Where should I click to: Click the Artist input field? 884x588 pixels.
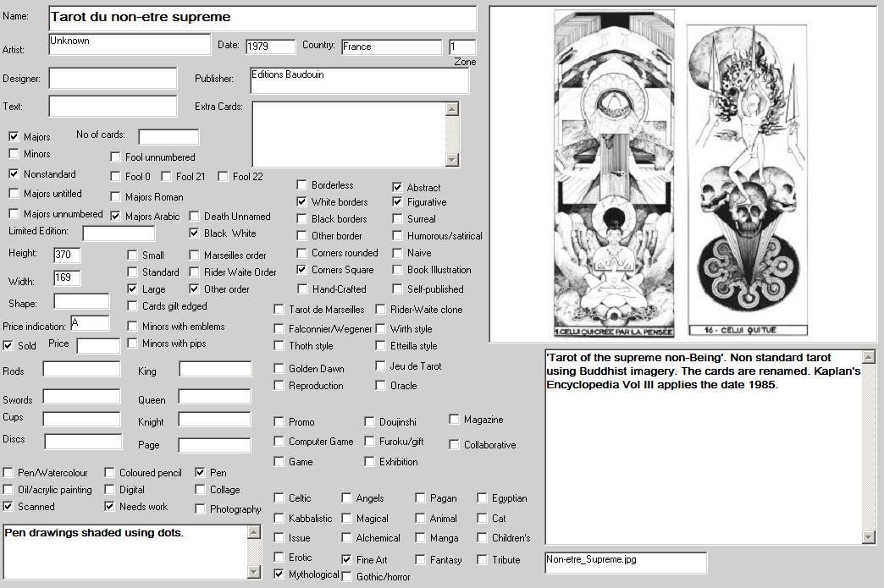coord(129,44)
